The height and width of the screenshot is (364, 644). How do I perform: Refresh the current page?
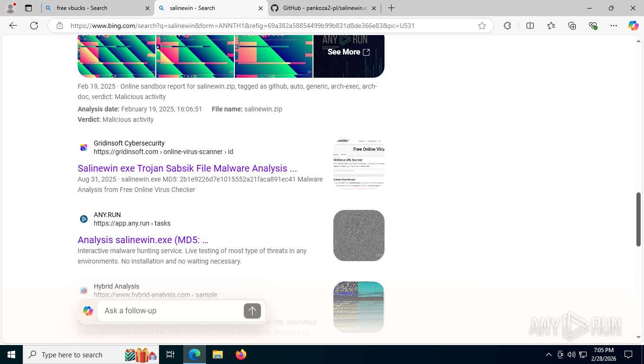click(34, 26)
